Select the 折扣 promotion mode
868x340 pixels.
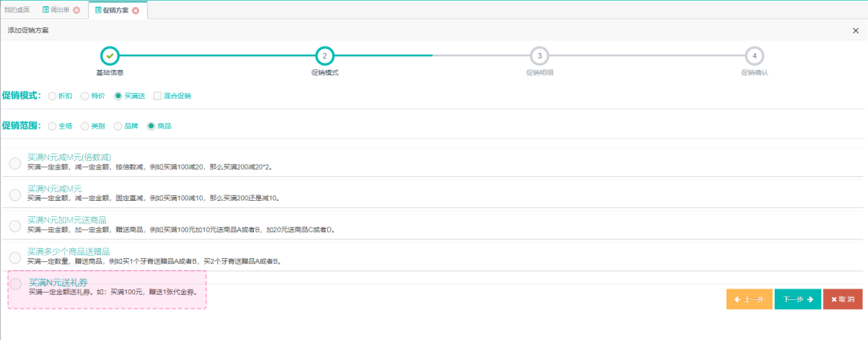52,96
